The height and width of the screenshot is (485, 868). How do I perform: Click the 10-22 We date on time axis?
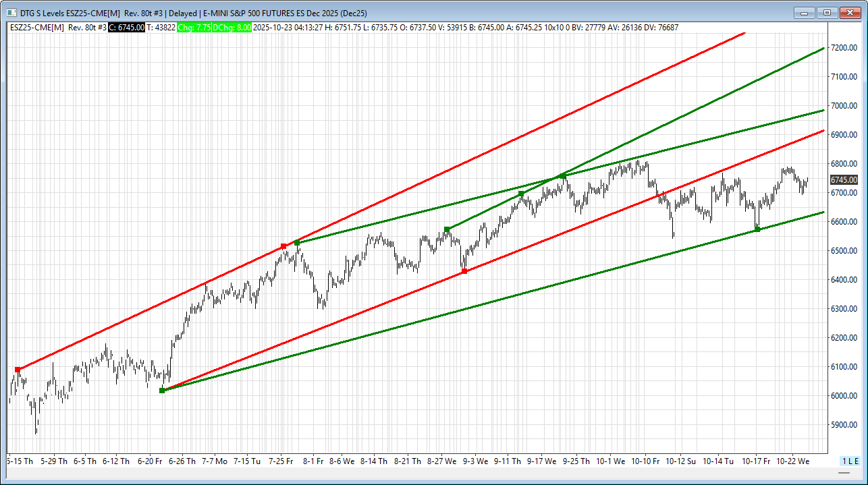click(792, 461)
